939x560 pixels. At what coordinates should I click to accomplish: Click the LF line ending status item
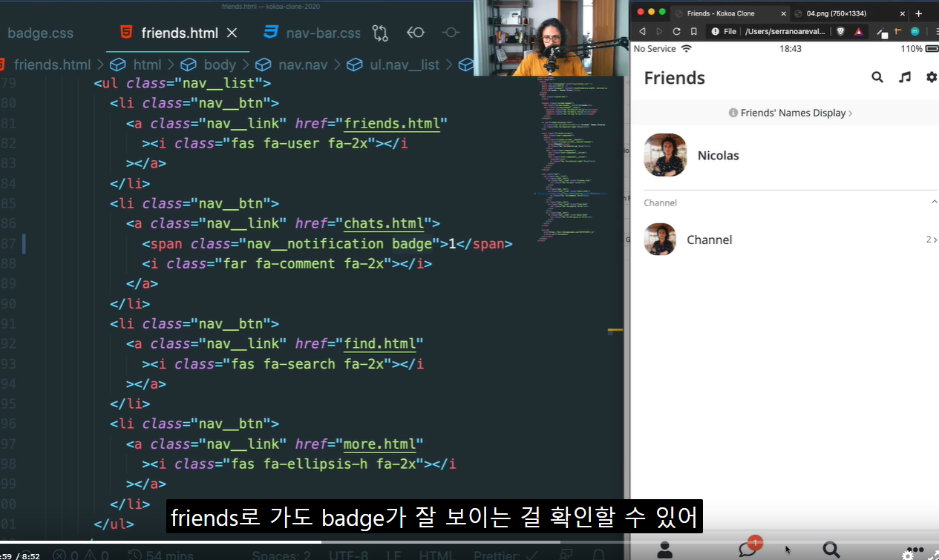click(393, 555)
